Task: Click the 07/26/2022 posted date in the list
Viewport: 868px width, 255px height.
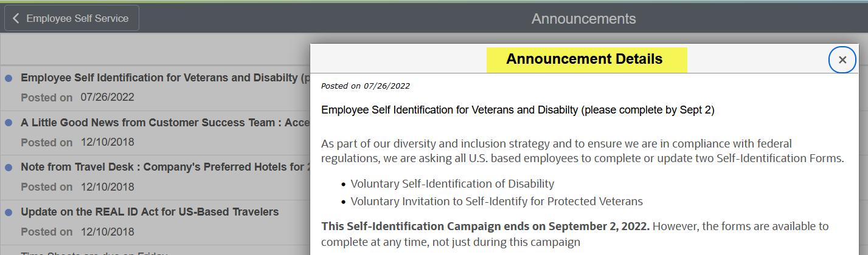Action: (x=107, y=97)
